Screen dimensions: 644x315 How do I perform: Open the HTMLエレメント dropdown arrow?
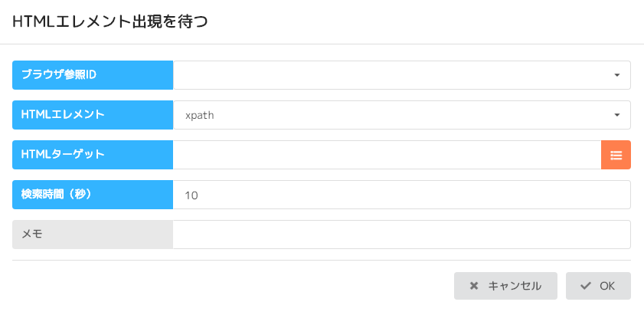pos(616,115)
